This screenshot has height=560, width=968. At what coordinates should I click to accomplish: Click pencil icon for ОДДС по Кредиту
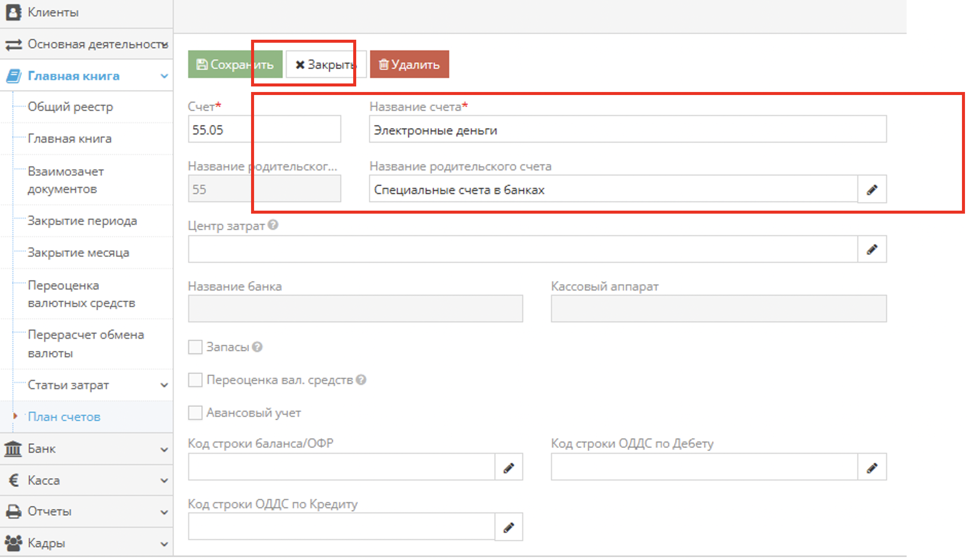508,527
